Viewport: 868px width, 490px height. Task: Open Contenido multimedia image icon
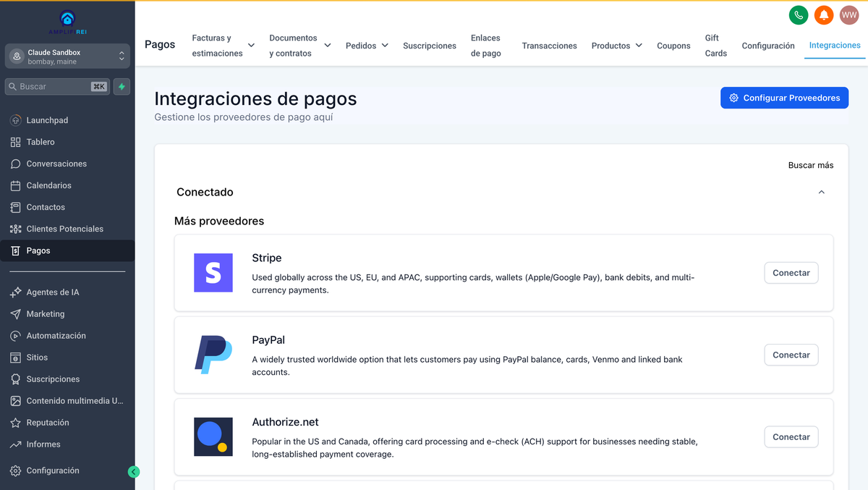click(x=16, y=401)
